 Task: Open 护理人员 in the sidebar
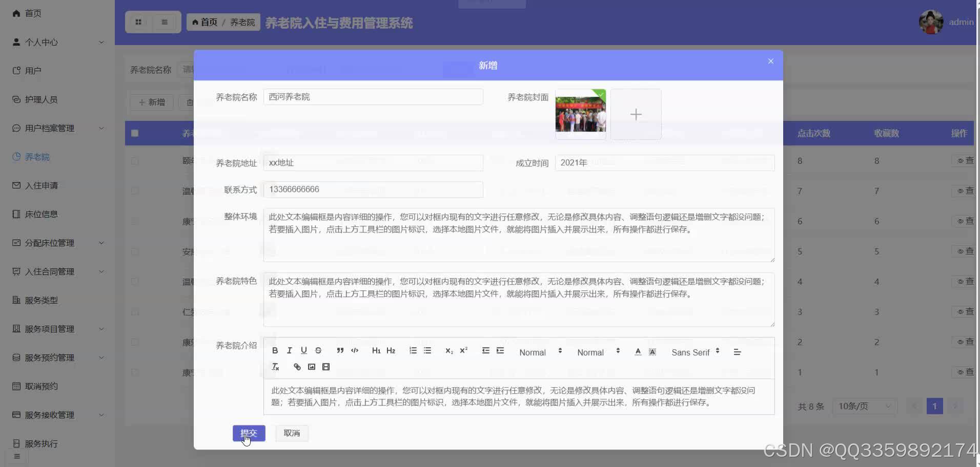(57, 99)
